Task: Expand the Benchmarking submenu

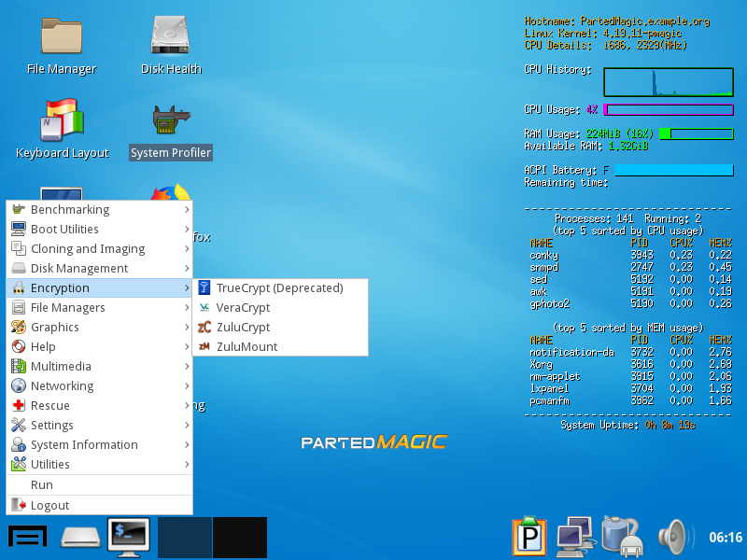Action: (x=99, y=210)
